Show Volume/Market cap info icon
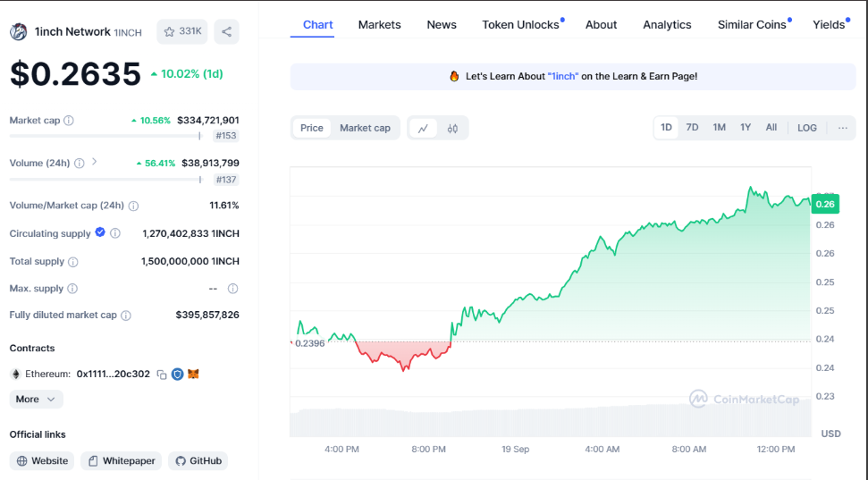Image resolution: width=868 pixels, height=480 pixels. click(133, 206)
